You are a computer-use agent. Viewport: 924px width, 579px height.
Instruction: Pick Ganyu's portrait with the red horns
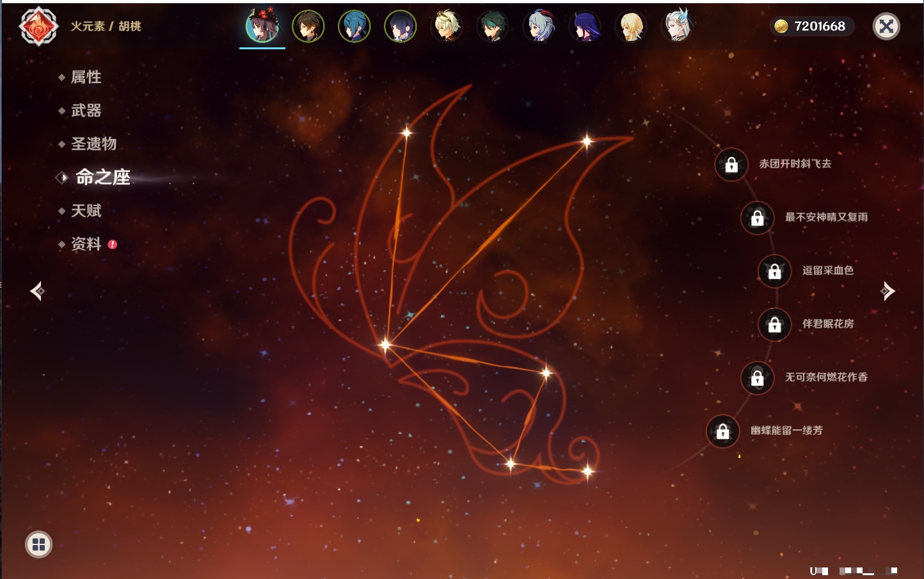tap(539, 27)
